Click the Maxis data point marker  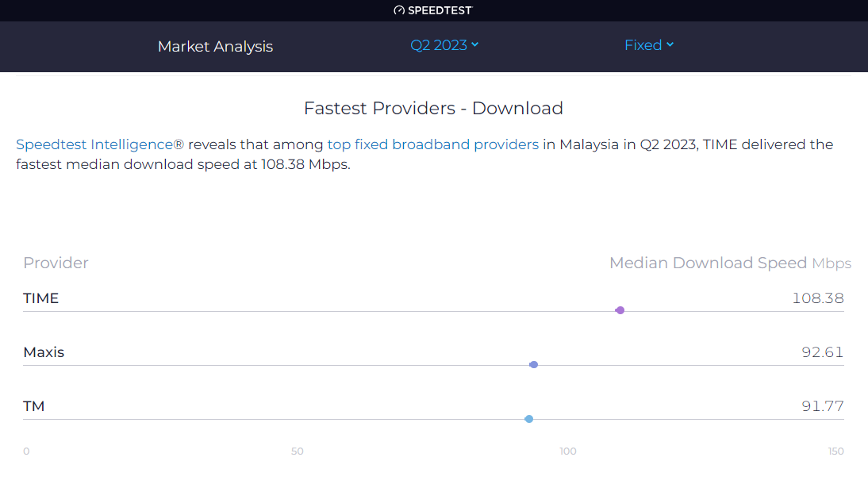pyautogui.click(x=534, y=365)
